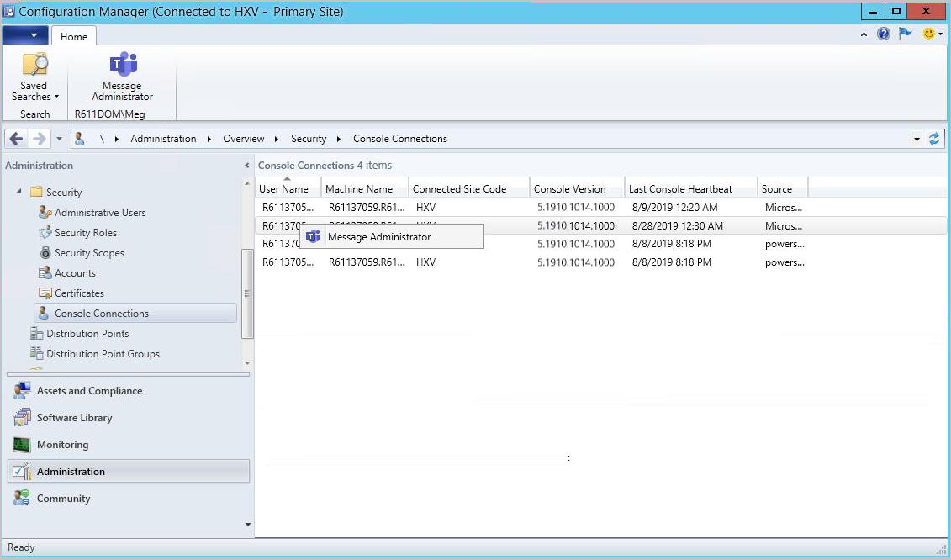Sort by the User Name column header
Screen dimensions: 951x560
(288, 188)
